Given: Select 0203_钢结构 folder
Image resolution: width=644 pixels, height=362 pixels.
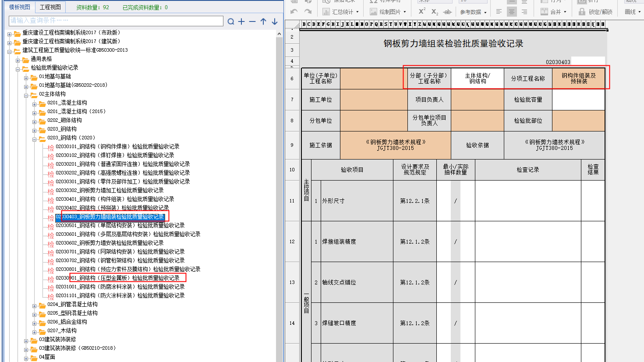Looking at the screenshot, I should tap(62, 129).
